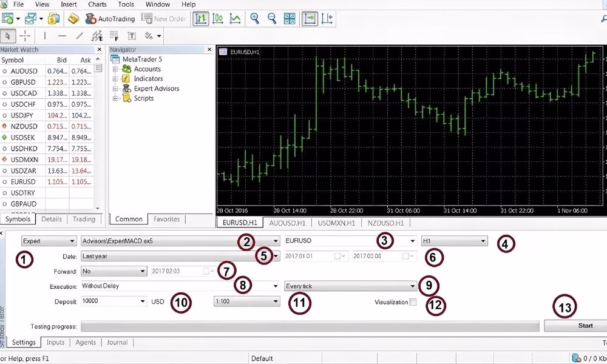Zoom in on the chart

[255, 19]
